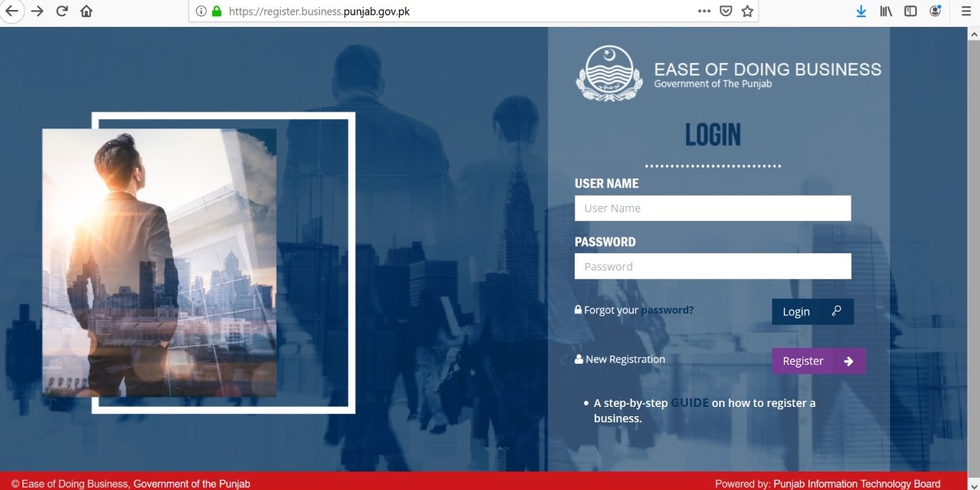Screen dimensions: 980x490
Task: Open the step-by-step GUIDE link
Action: [x=689, y=402]
